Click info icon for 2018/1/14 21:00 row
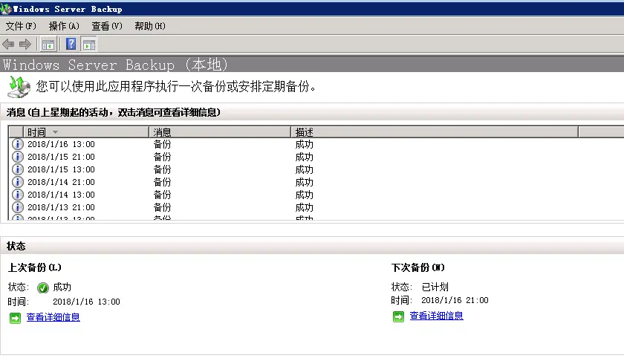Image resolution: width=624 pixels, height=364 pixels. pos(18,182)
